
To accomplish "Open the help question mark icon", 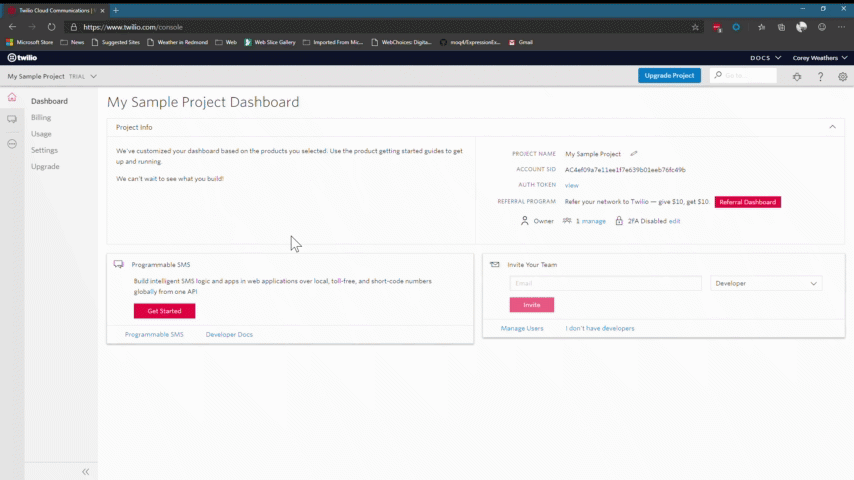I will pyautogui.click(x=820, y=77).
